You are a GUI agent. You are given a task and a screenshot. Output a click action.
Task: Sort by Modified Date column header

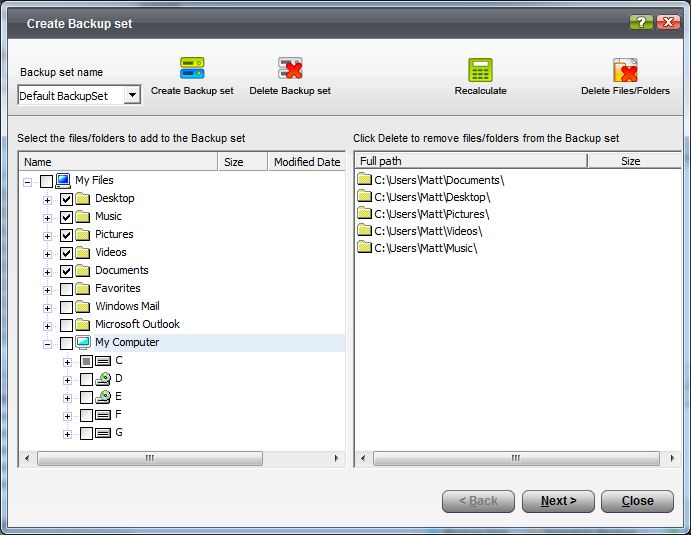[x=307, y=162]
